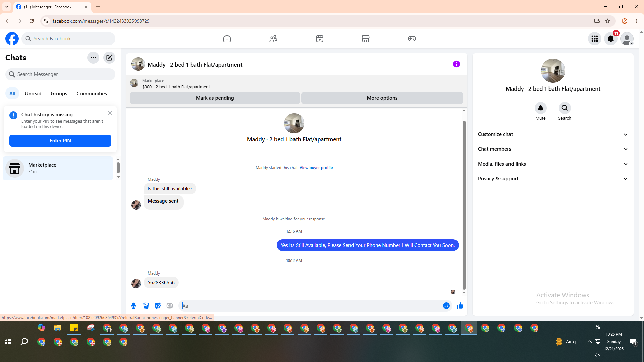The width and height of the screenshot is (644, 362).
Task: Open Sticky Notes from the taskbar
Action: coord(74,328)
